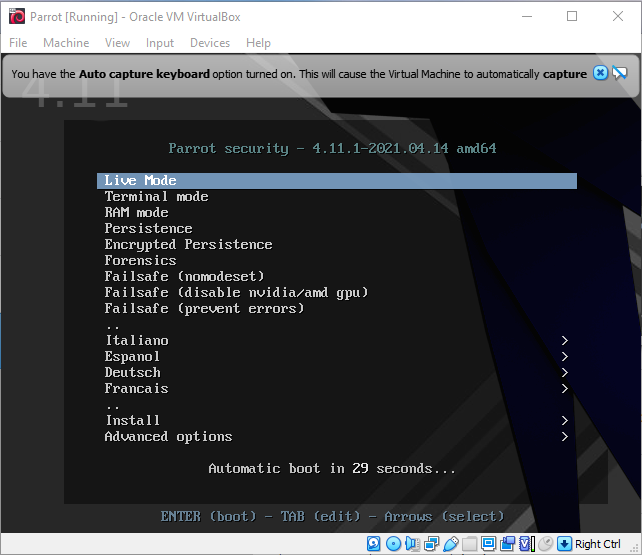Viewport: 642px width, 555px height.
Task: Close the Parrot VirtualBox window
Action: [618, 16]
